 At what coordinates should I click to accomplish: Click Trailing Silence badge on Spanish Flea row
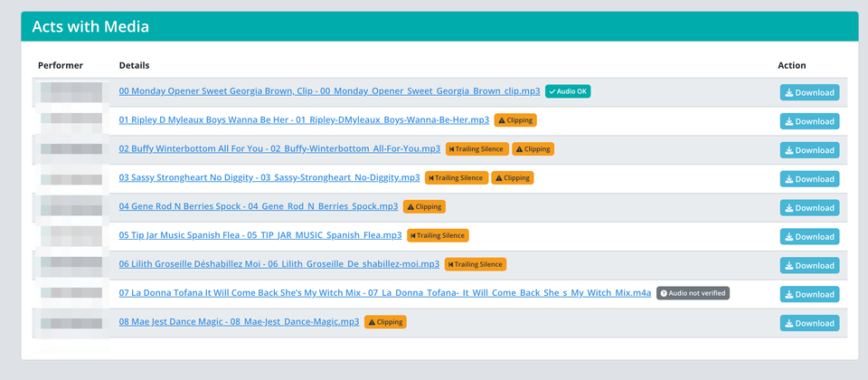tap(438, 235)
